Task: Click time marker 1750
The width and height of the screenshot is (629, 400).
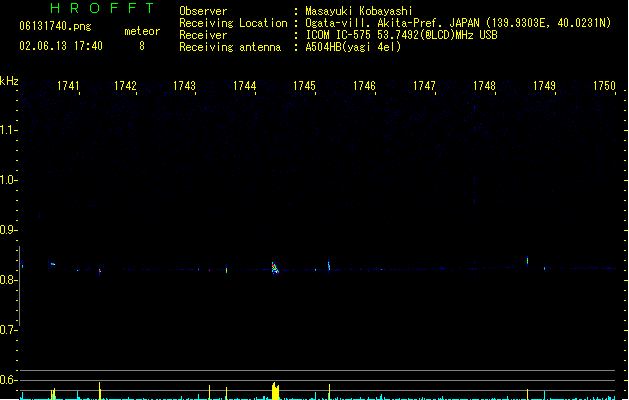Action: (604, 86)
